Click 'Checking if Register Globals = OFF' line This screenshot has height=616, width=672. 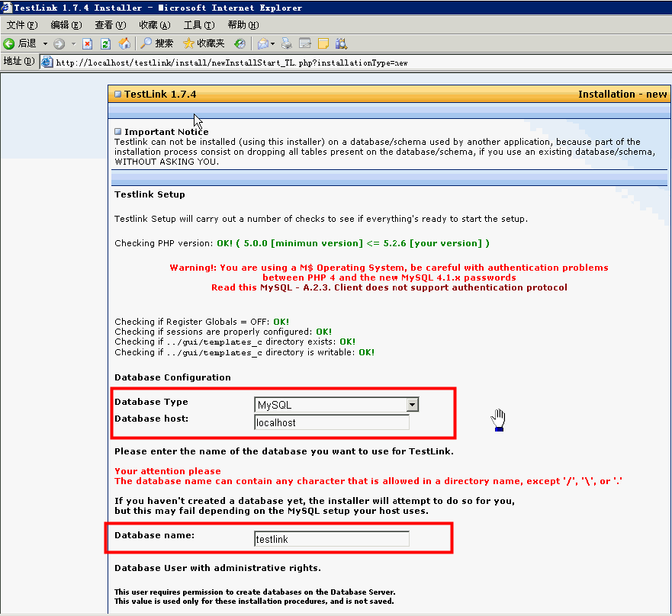coord(201,322)
